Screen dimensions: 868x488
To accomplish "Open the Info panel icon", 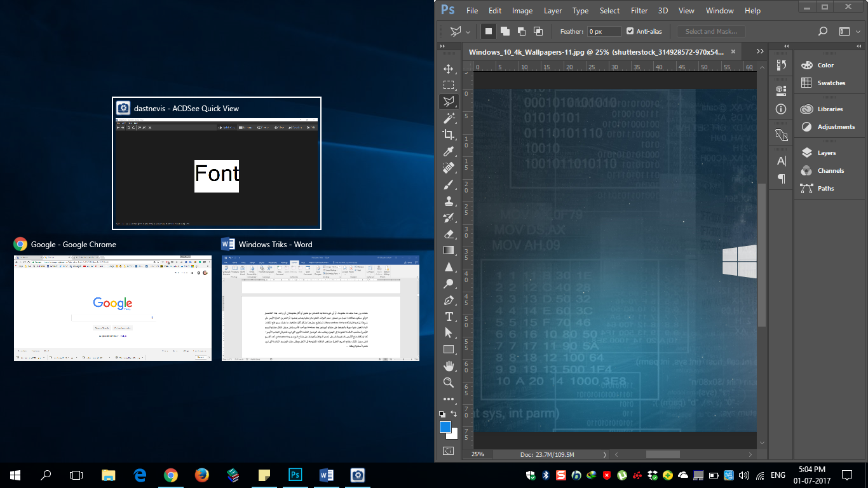I will coord(781,109).
